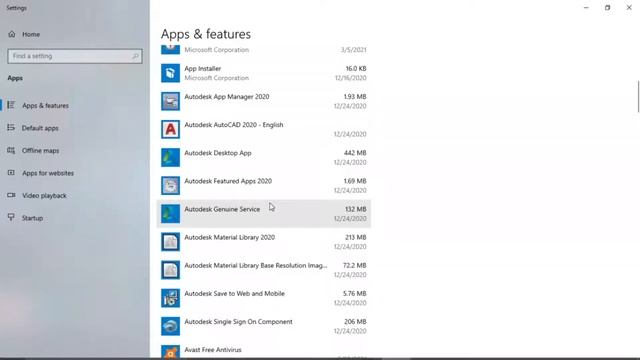Click the Single Sign On Component icon

pyautogui.click(x=170, y=327)
